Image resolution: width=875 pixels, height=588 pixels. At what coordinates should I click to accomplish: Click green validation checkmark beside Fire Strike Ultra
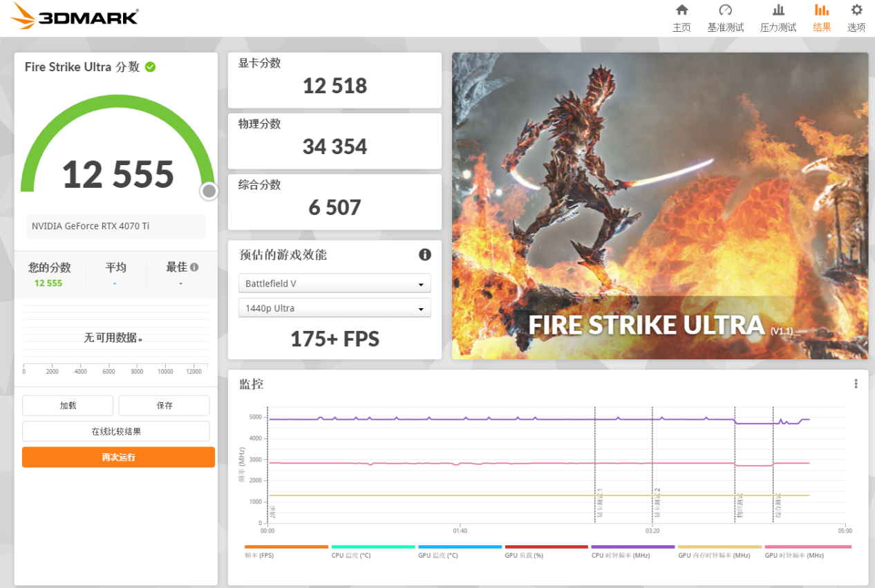point(150,67)
